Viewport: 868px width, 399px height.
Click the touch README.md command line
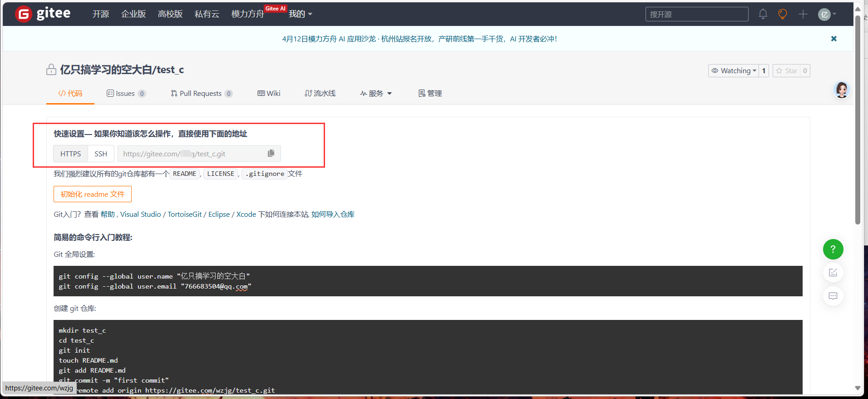pos(88,360)
